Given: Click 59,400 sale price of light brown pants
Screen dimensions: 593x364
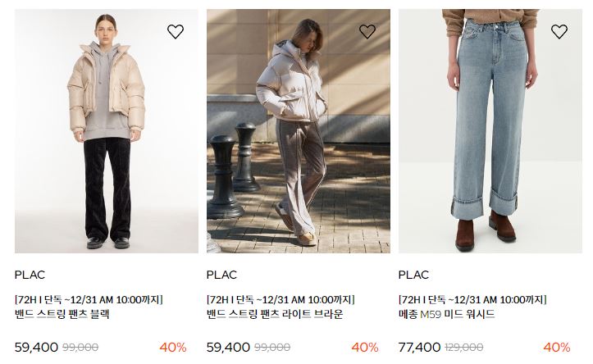Looking at the screenshot, I should point(228,347).
